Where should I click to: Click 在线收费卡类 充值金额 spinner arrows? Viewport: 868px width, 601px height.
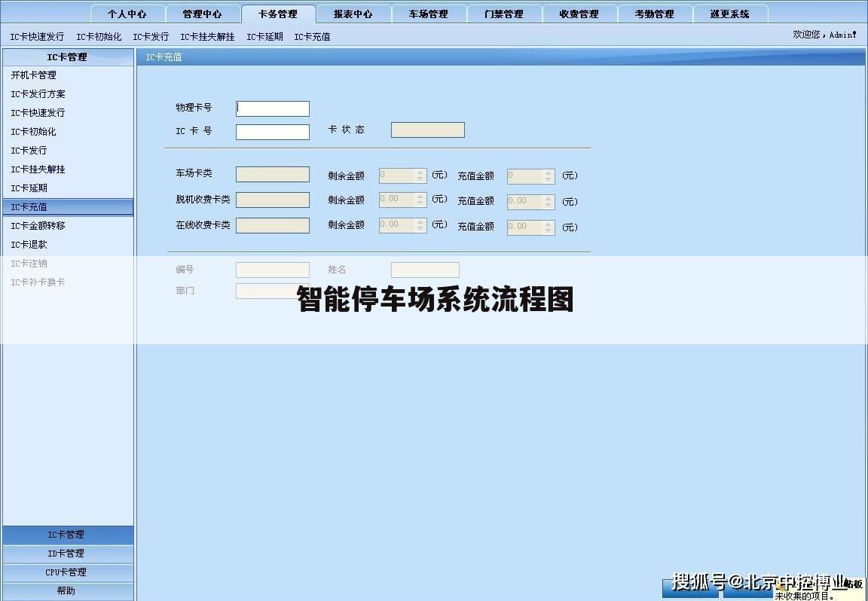[x=549, y=227]
